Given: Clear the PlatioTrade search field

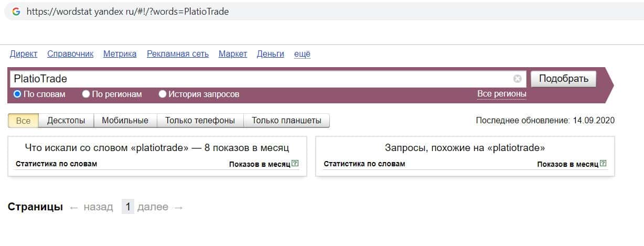Looking at the screenshot, I should [x=518, y=79].
